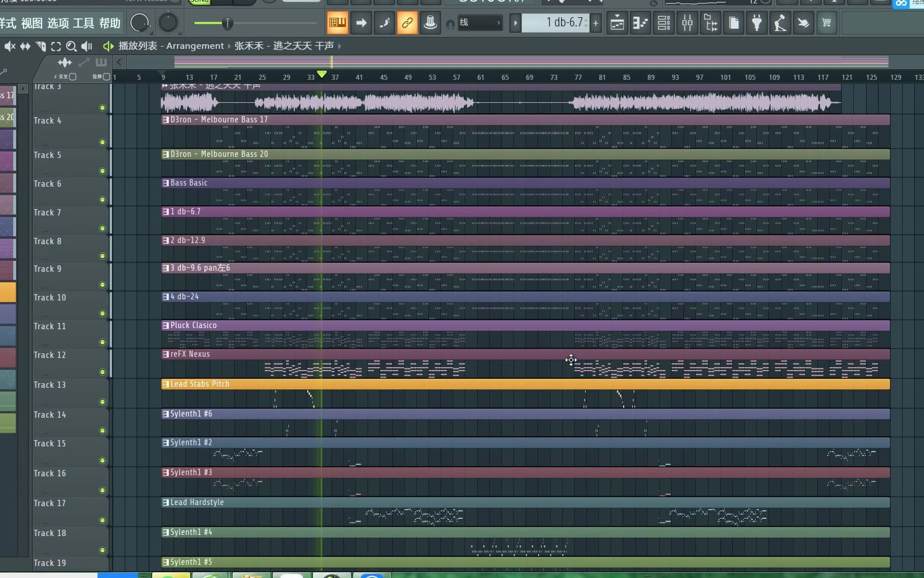Click the green playhead marker on timeline
The height and width of the screenshot is (578, 924).
click(x=322, y=74)
